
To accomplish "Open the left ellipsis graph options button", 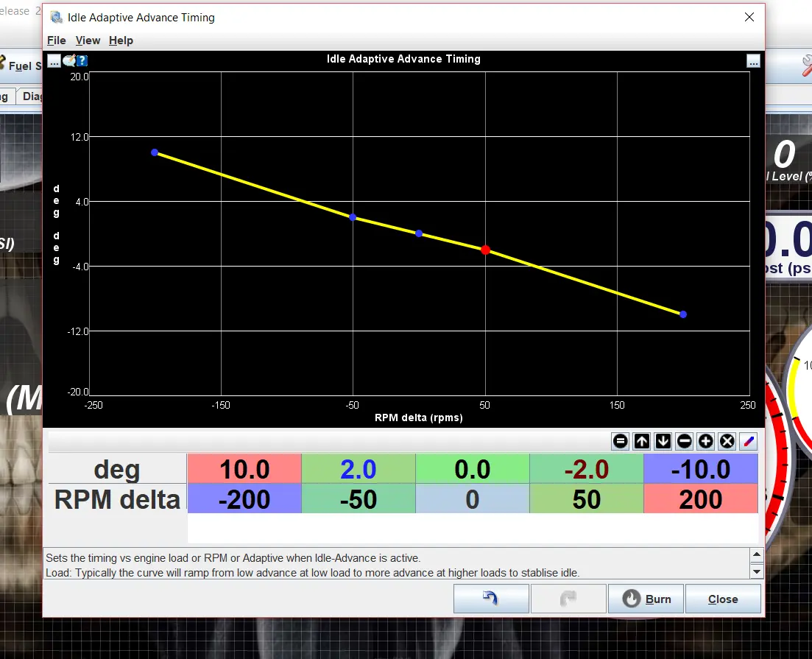I will 54,61.
